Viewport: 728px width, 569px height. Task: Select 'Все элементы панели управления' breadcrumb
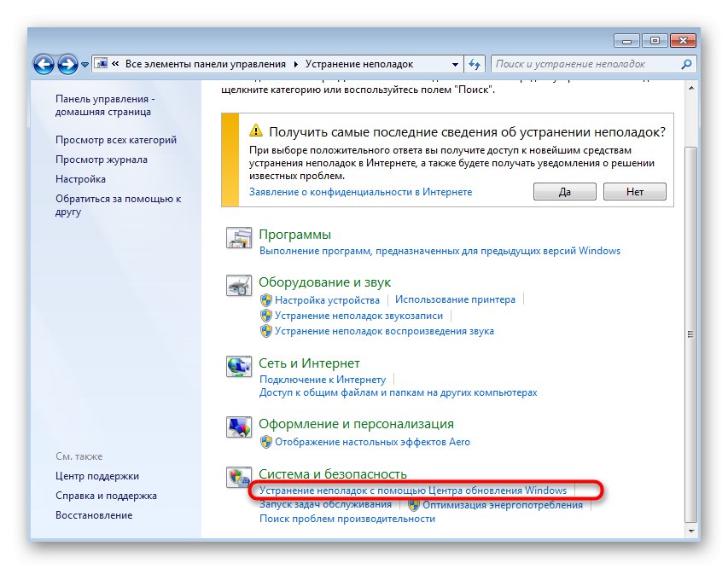(205, 64)
